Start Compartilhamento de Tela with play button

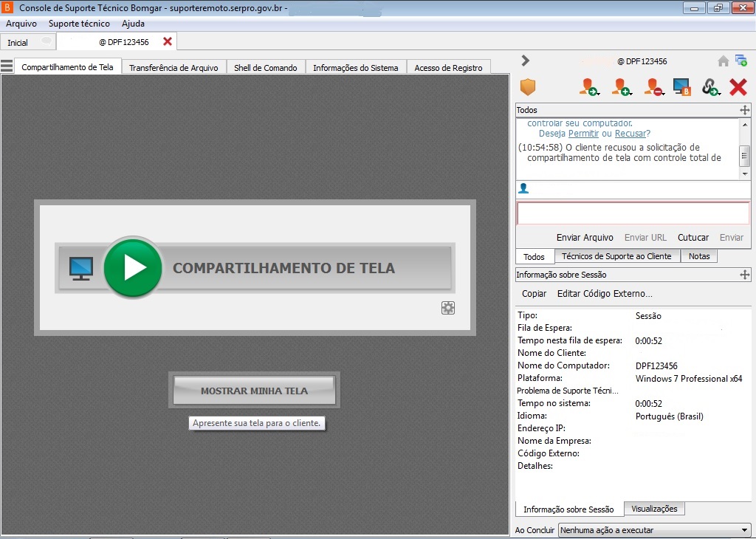[x=133, y=268]
